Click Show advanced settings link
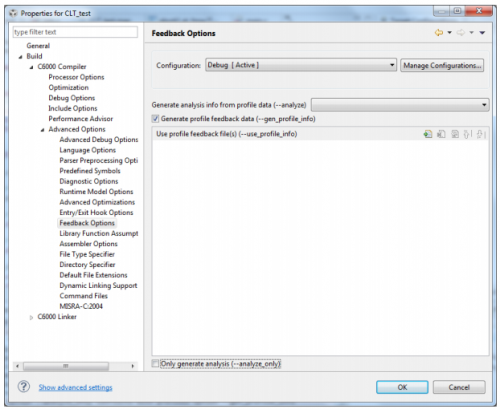The width and height of the screenshot is (500, 409). [75, 387]
